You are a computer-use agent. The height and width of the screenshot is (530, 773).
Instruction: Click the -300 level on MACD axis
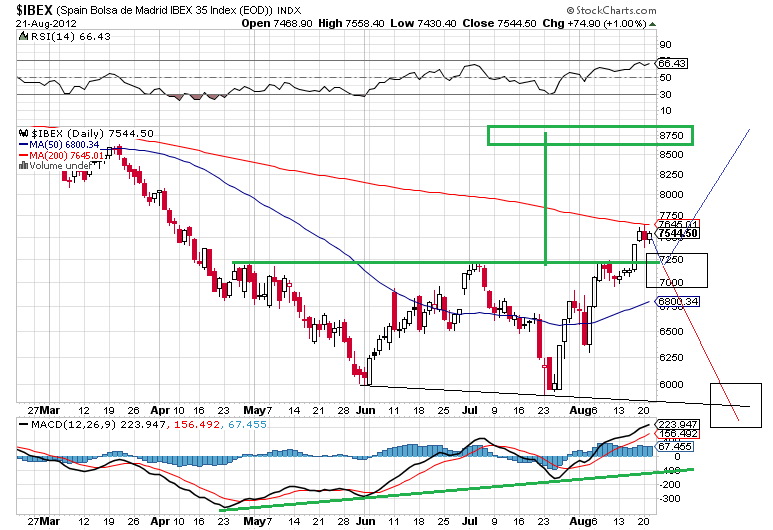(x=670, y=499)
